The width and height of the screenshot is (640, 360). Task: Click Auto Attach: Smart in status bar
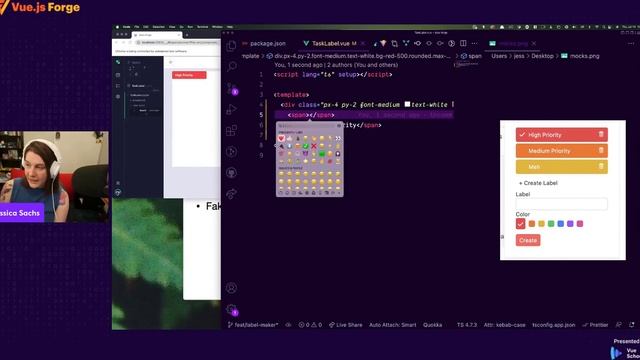coord(393,325)
